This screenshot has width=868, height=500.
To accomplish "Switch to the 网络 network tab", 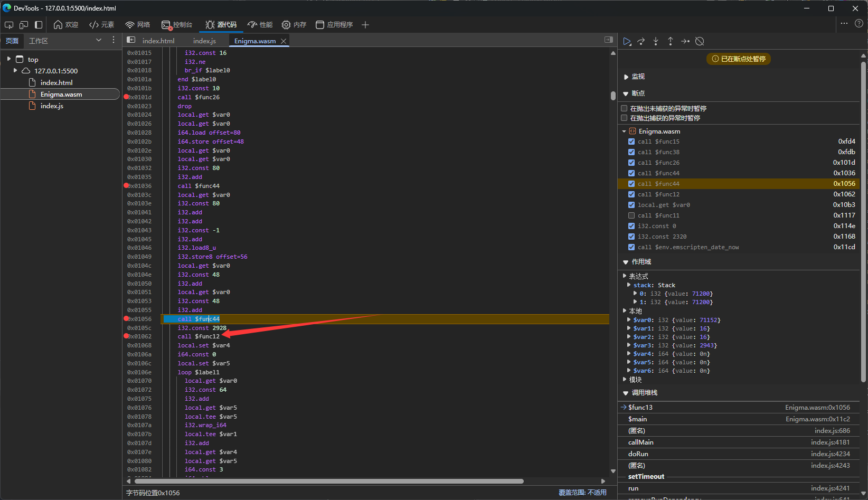I will coord(138,25).
